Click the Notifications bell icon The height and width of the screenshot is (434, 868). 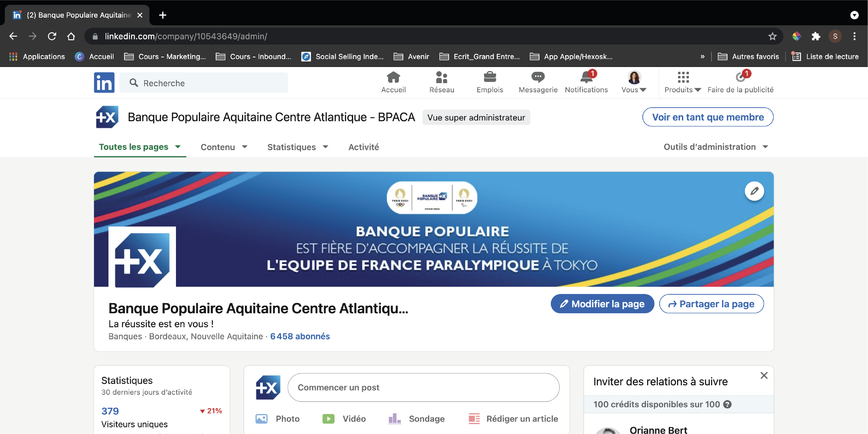(586, 78)
